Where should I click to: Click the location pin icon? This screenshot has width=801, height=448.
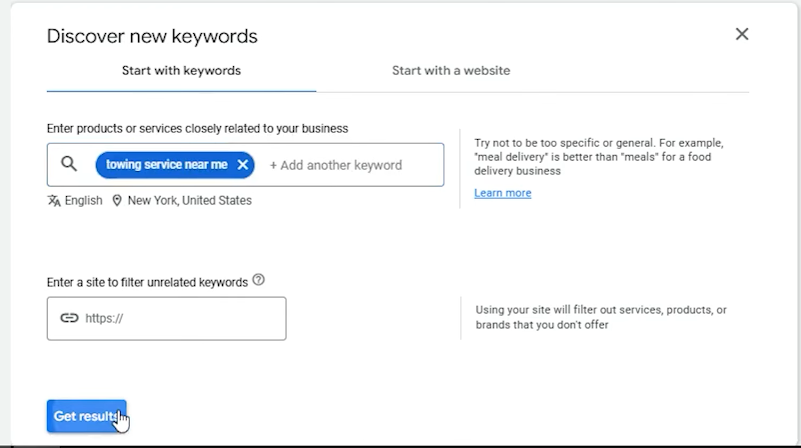pos(117,200)
